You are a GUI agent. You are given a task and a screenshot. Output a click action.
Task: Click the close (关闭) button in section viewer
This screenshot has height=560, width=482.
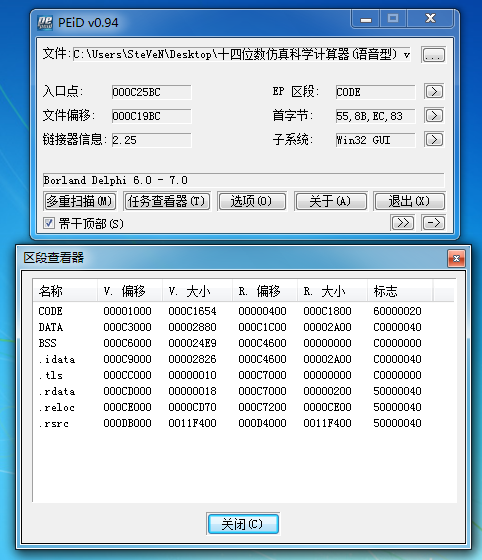coord(243,524)
